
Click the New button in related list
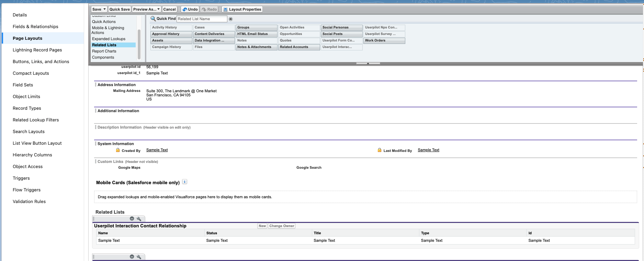point(262,226)
